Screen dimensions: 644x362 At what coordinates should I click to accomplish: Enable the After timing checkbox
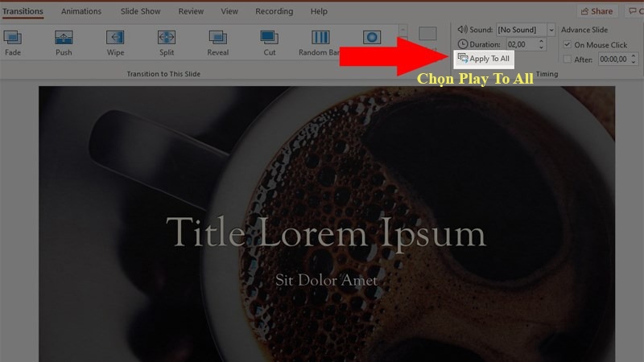pyautogui.click(x=568, y=59)
